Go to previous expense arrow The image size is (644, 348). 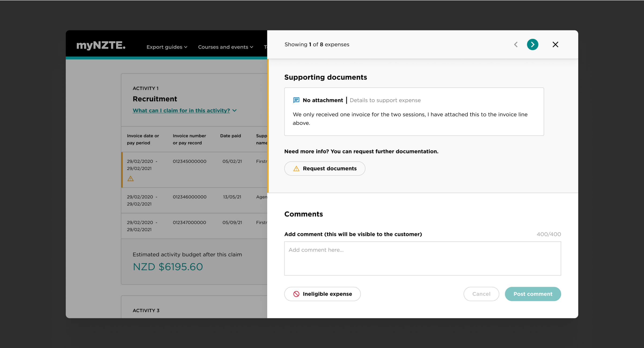pos(516,44)
